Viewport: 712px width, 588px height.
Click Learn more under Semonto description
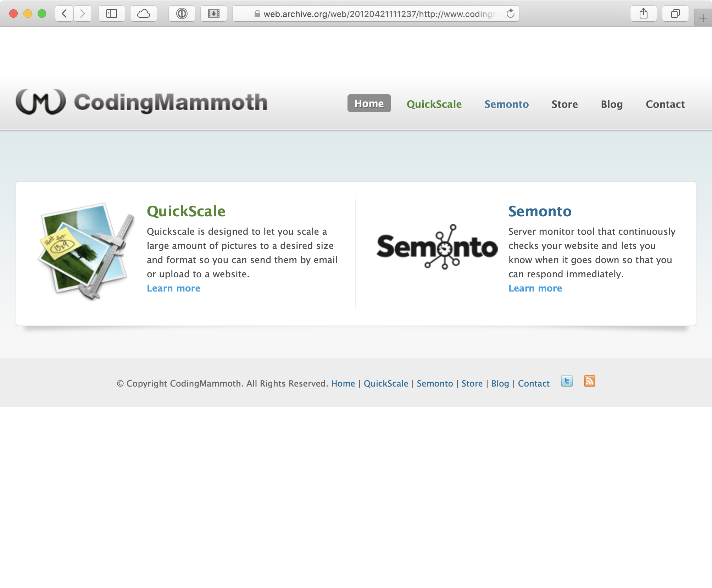tap(535, 288)
